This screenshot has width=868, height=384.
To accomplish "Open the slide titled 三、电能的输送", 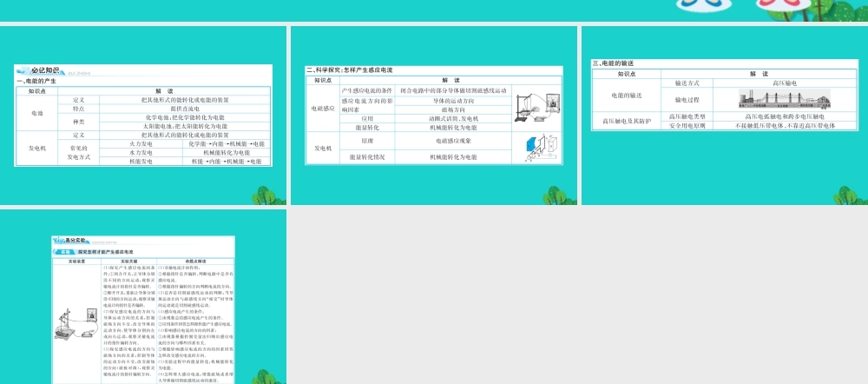I will click(x=725, y=116).
